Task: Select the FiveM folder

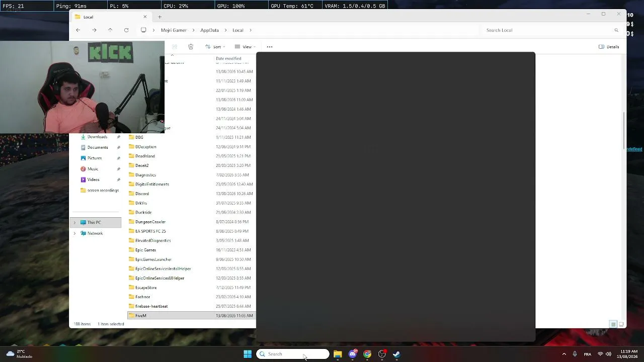Action: [x=191, y=316]
